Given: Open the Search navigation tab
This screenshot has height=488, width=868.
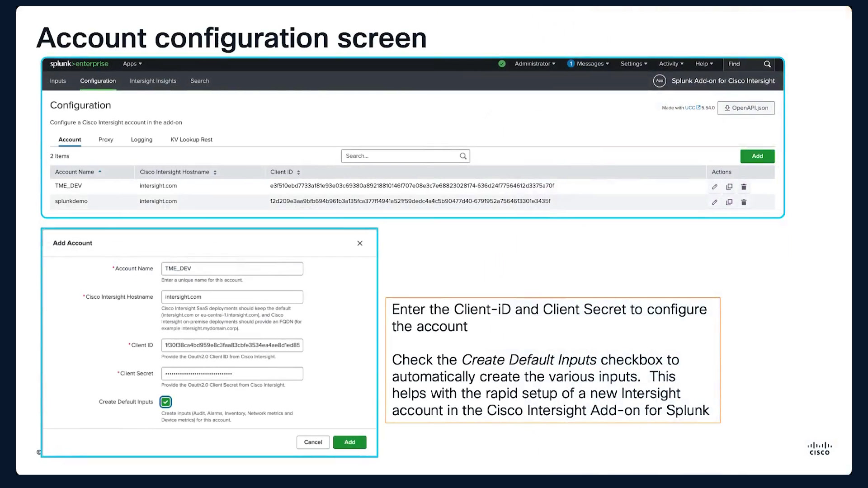Looking at the screenshot, I should [x=200, y=81].
